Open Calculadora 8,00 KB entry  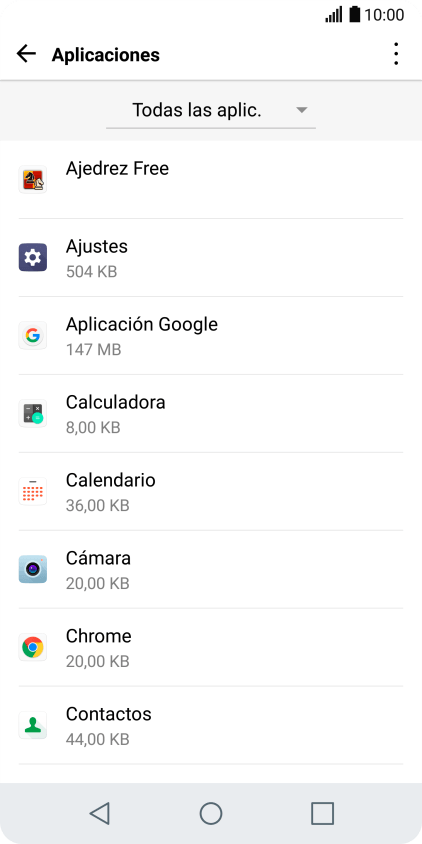pos(211,414)
